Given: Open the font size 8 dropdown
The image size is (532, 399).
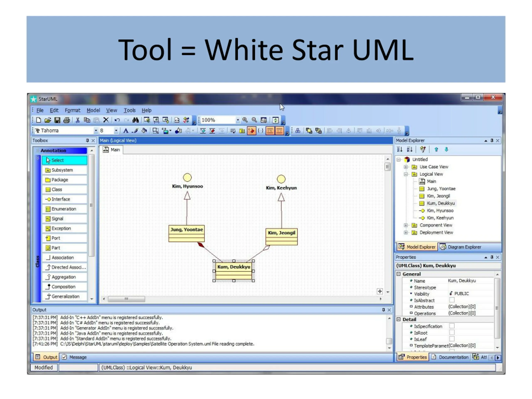Looking at the screenshot, I should [116, 131].
